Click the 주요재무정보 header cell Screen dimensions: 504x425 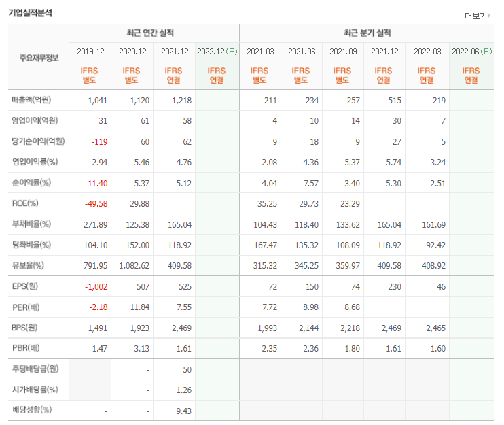pos(39,58)
